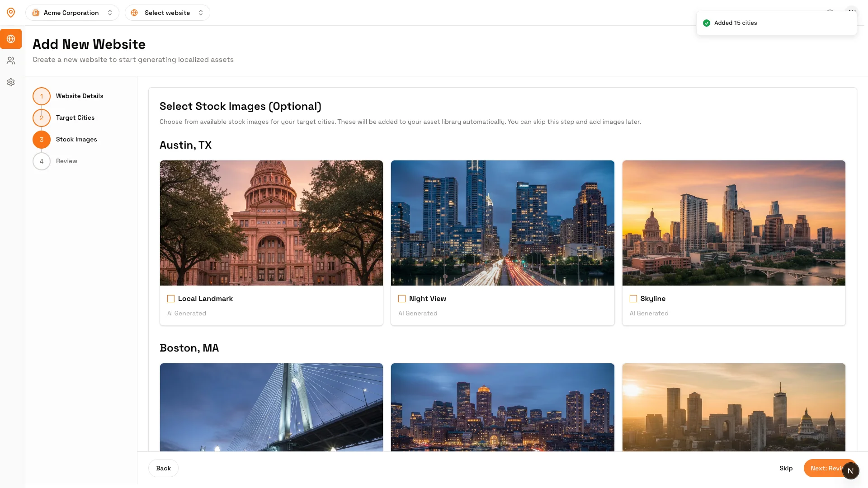This screenshot has height=488, width=868.
Task: Expand the Acme Corporation organization dropdown
Action: click(x=72, y=13)
